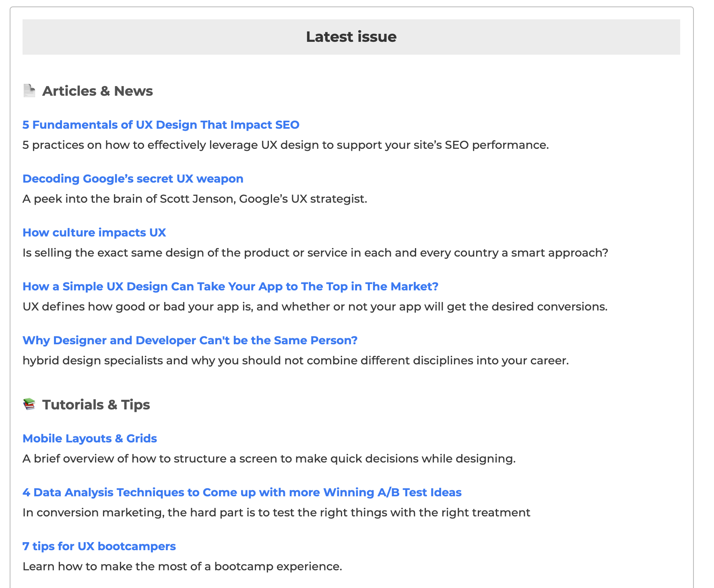Click the Scott Jenson description text
This screenshot has height=588, width=714.
(x=195, y=198)
